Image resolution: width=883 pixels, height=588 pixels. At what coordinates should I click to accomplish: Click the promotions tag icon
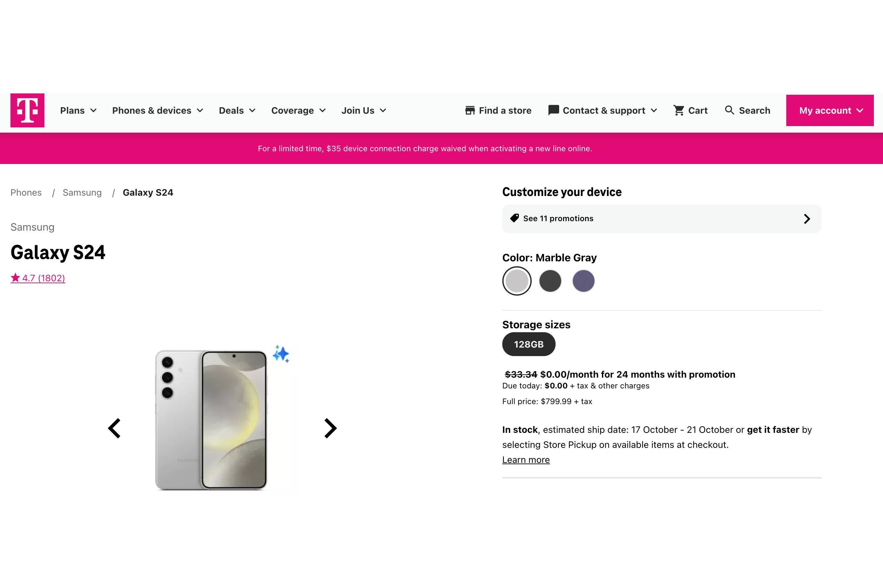click(515, 218)
